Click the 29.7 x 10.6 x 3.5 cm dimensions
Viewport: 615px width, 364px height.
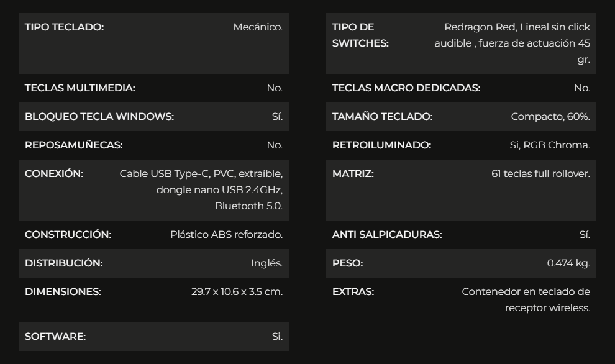coord(237,292)
